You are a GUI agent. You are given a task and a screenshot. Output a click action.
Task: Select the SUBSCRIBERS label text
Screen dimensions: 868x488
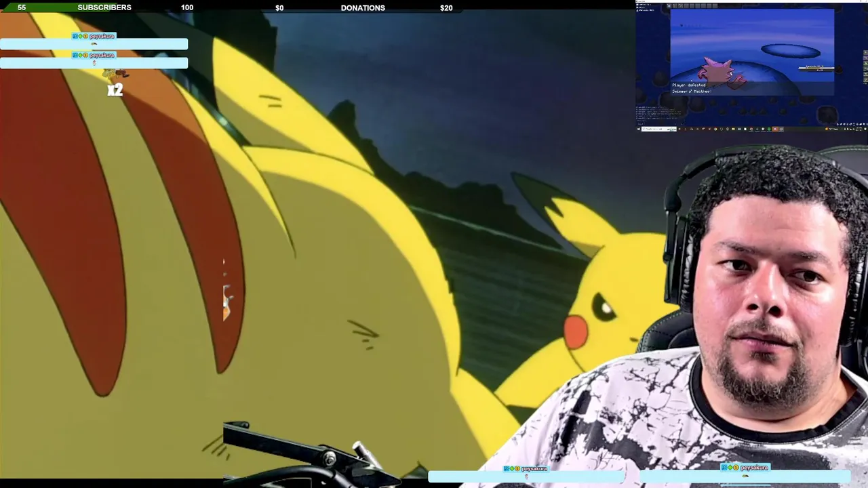pyautogui.click(x=104, y=7)
